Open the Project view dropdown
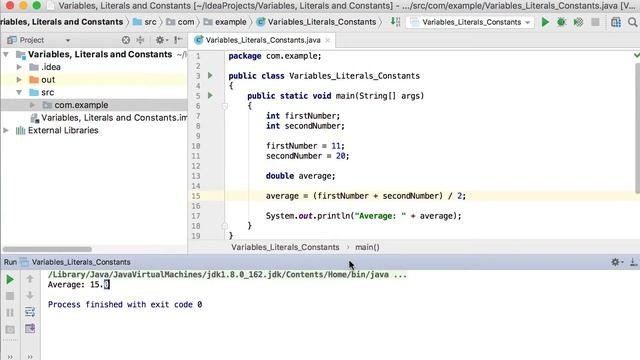Image resolution: width=640 pixels, height=360 pixels. pyautogui.click(x=68, y=40)
